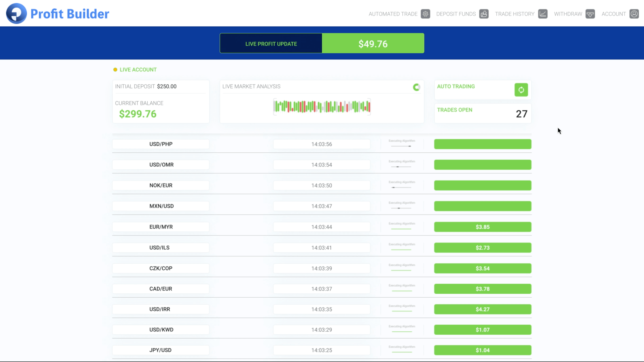
Task: Click the $250.00 initial deposit value
Action: [167, 86]
